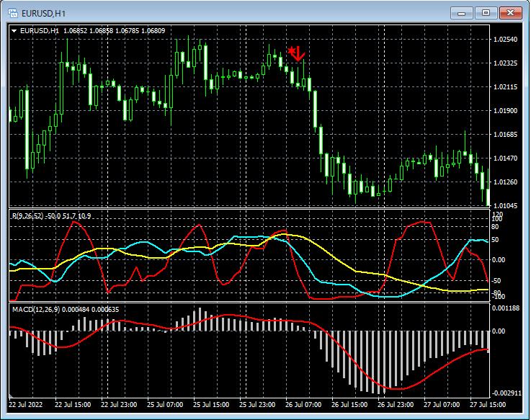Screen dimensions: 531x420
Task: Click the 1.01045 price scale label
Action: pyautogui.click(x=506, y=205)
